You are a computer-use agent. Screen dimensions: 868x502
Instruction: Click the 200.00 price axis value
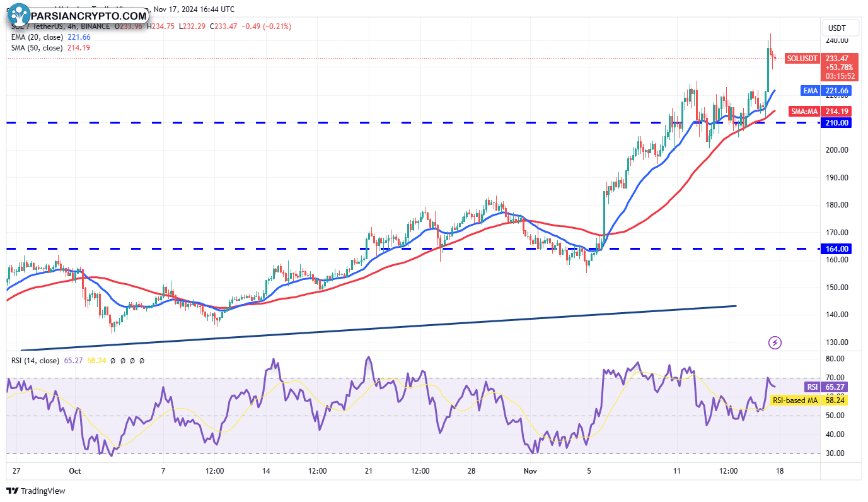coord(837,150)
